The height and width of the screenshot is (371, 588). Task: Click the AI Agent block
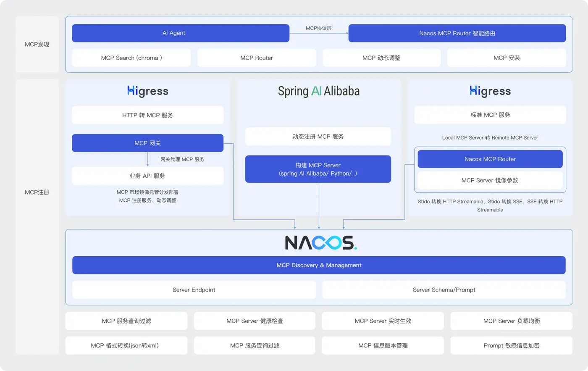pyautogui.click(x=181, y=33)
